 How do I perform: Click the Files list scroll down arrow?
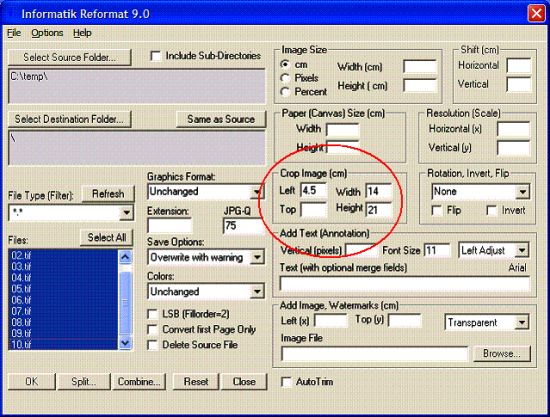point(125,343)
